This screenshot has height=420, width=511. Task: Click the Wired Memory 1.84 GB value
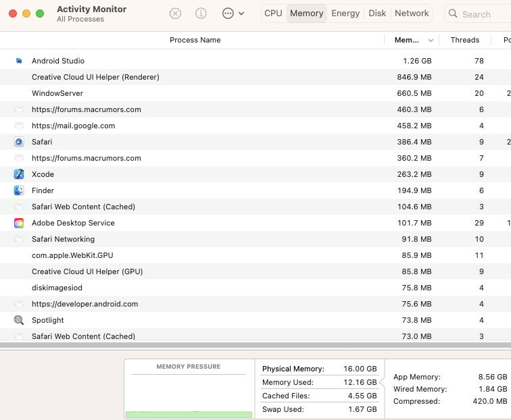pyautogui.click(x=493, y=389)
